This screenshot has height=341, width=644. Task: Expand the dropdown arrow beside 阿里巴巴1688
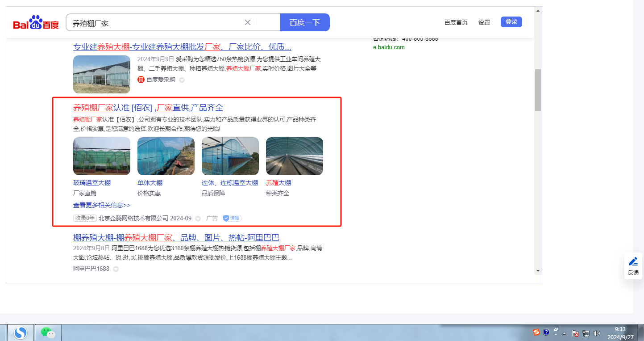116,269
